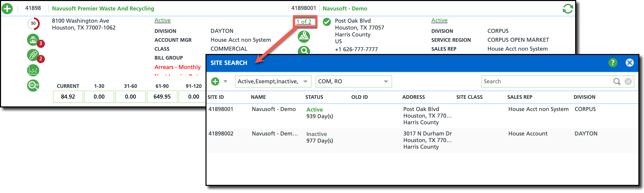Sort by SITE ID column header

[216, 97]
